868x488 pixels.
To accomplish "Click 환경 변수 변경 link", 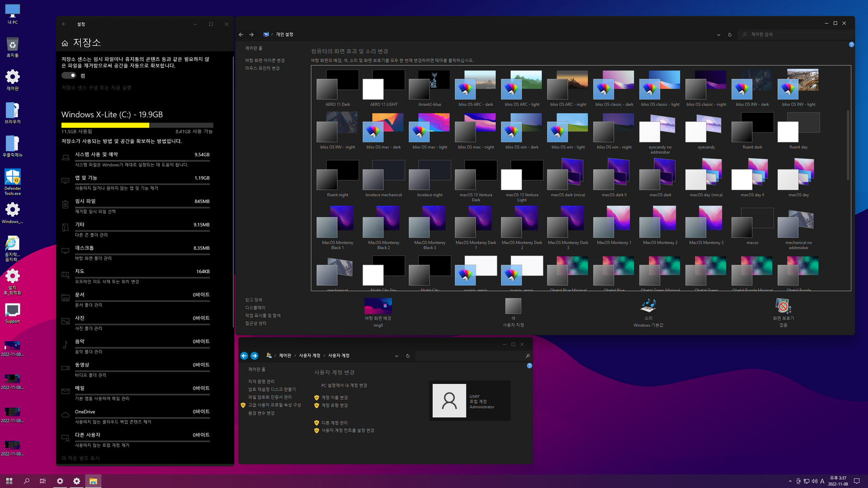I will coord(261,413).
